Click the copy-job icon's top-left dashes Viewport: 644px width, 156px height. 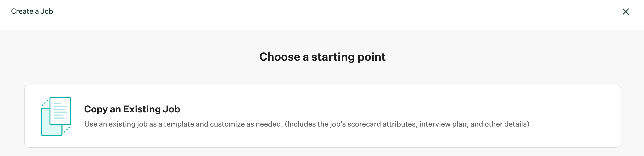point(45,102)
